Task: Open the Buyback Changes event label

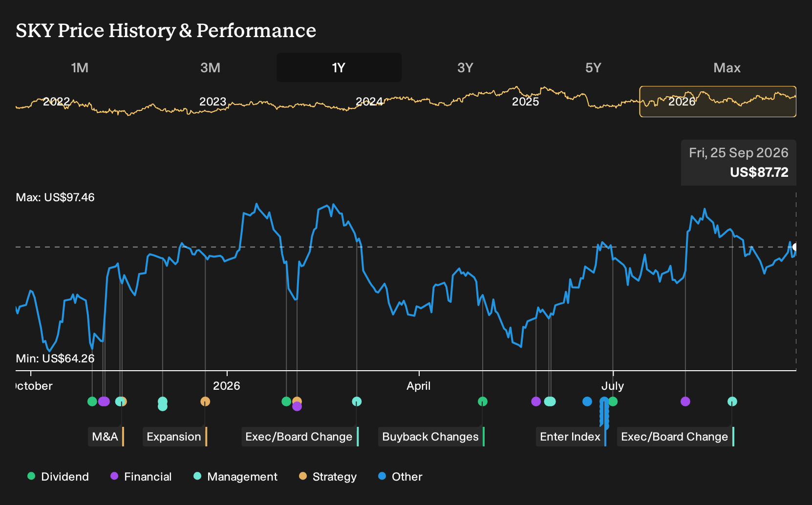Action: click(431, 437)
